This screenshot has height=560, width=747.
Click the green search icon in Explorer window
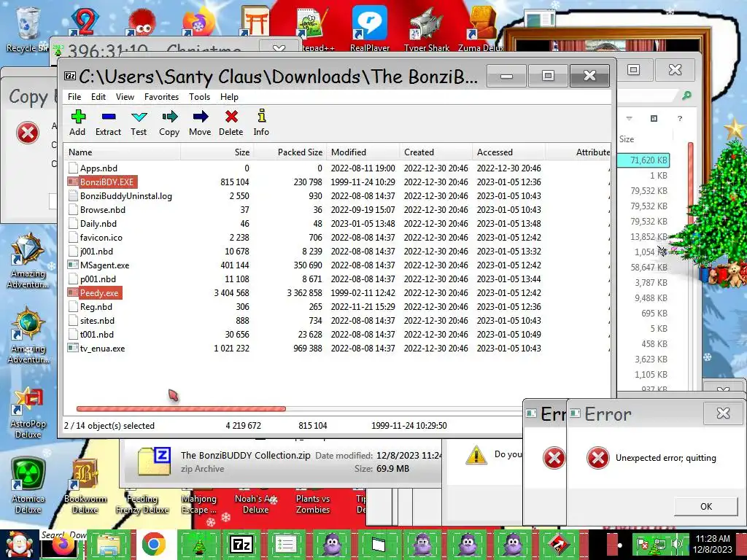point(686,96)
